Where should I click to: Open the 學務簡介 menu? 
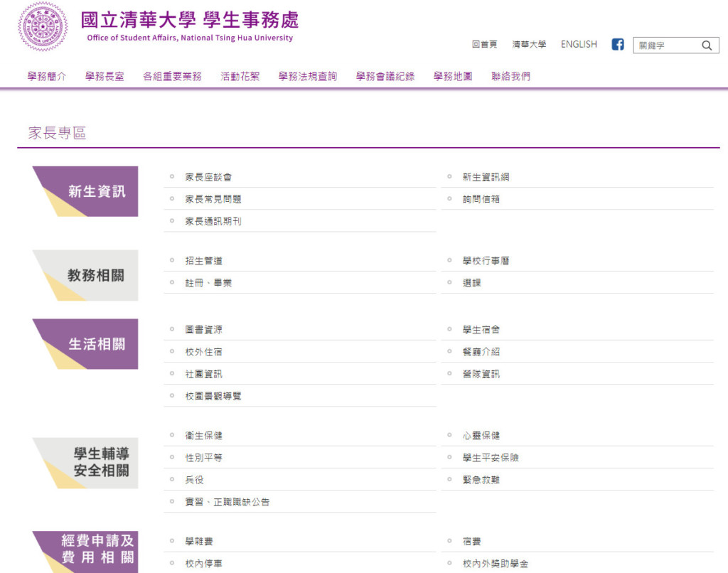47,76
